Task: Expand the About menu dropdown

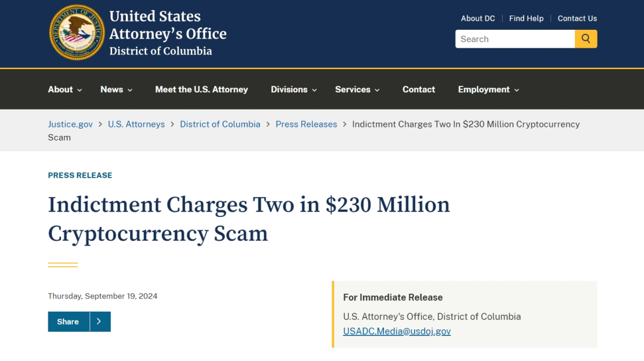Action: pos(65,89)
